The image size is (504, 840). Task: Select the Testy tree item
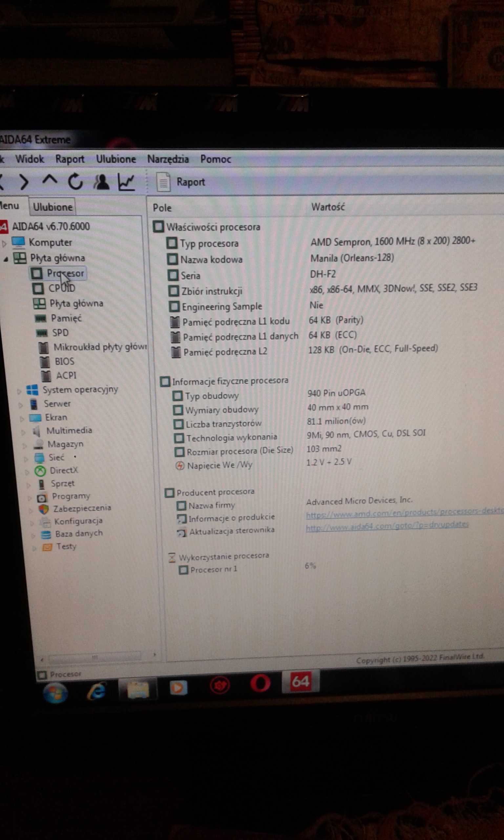pos(59,547)
